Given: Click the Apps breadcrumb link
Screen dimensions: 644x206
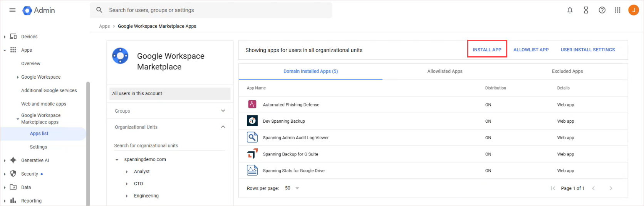Looking at the screenshot, I should [104, 26].
